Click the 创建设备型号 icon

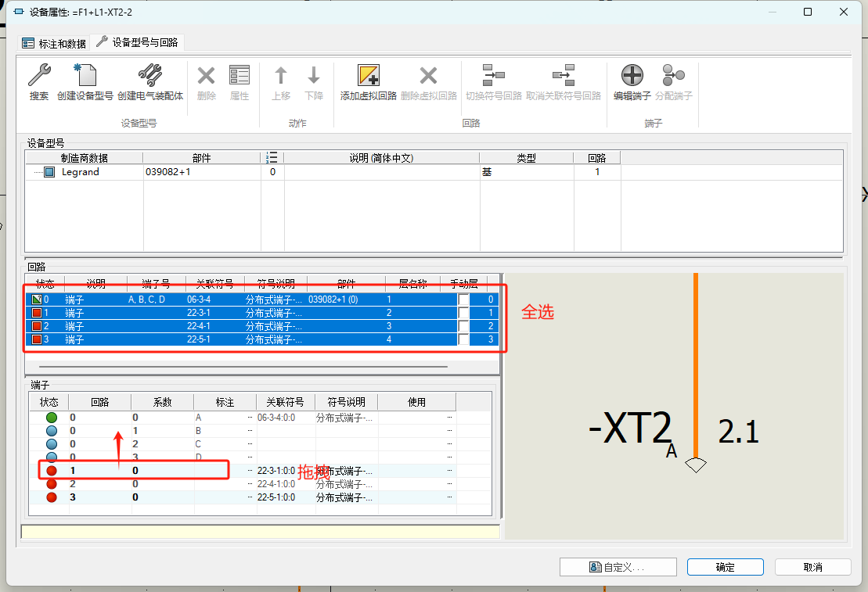click(x=85, y=78)
